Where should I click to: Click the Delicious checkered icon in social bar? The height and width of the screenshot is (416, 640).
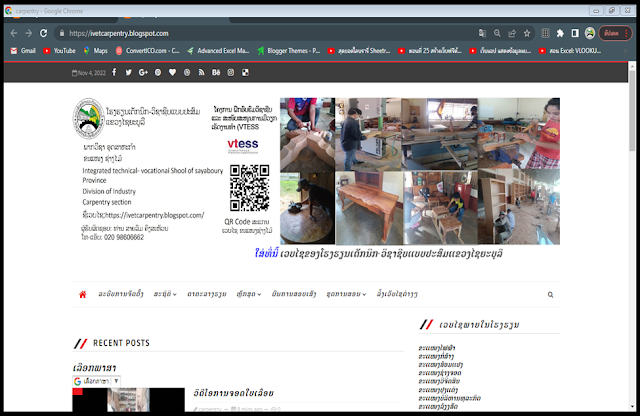245,72
